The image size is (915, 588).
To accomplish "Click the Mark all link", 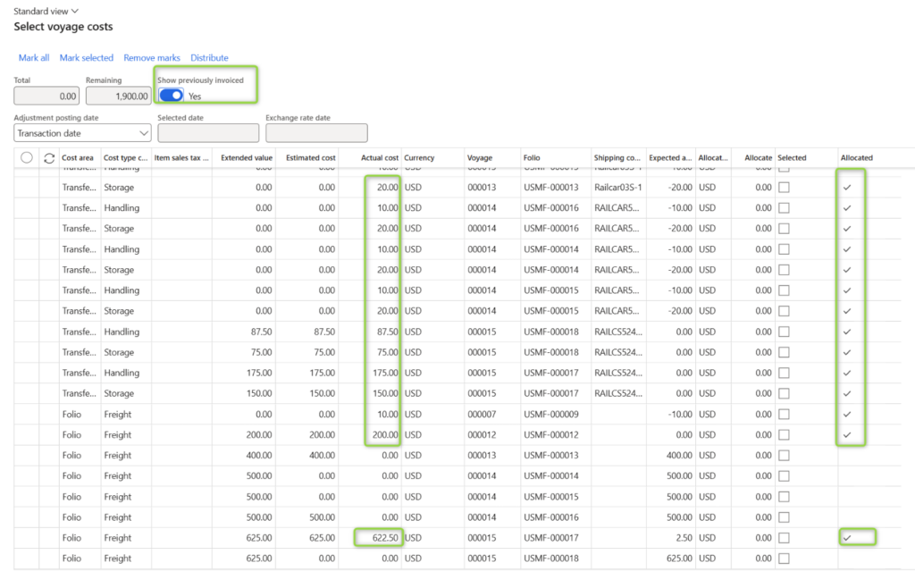I will [33, 57].
